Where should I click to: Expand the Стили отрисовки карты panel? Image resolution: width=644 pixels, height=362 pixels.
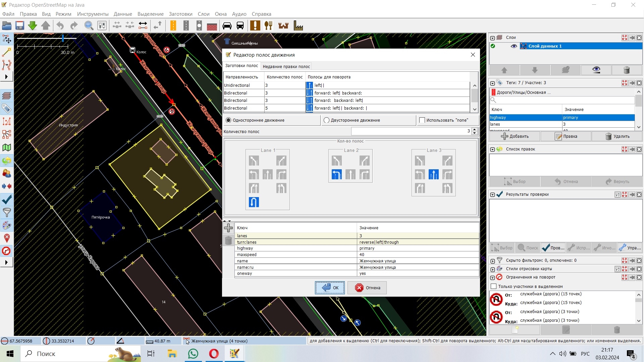[492, 269]
